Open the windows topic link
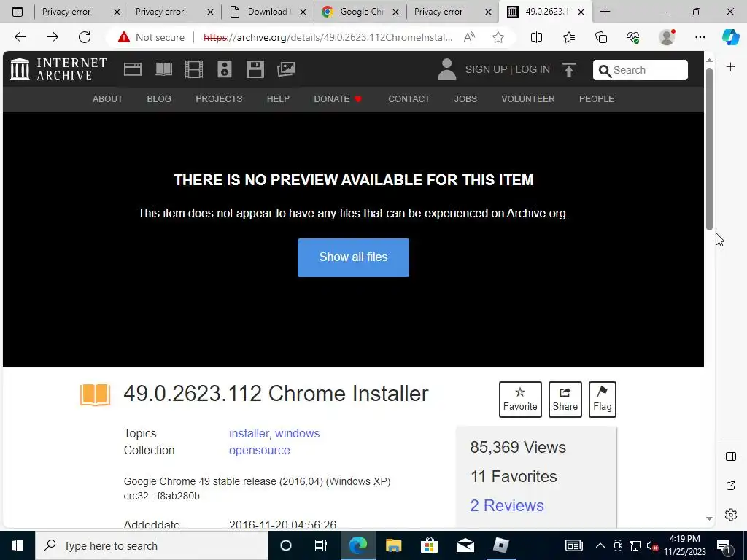747x560 pixels. [298, 433]
